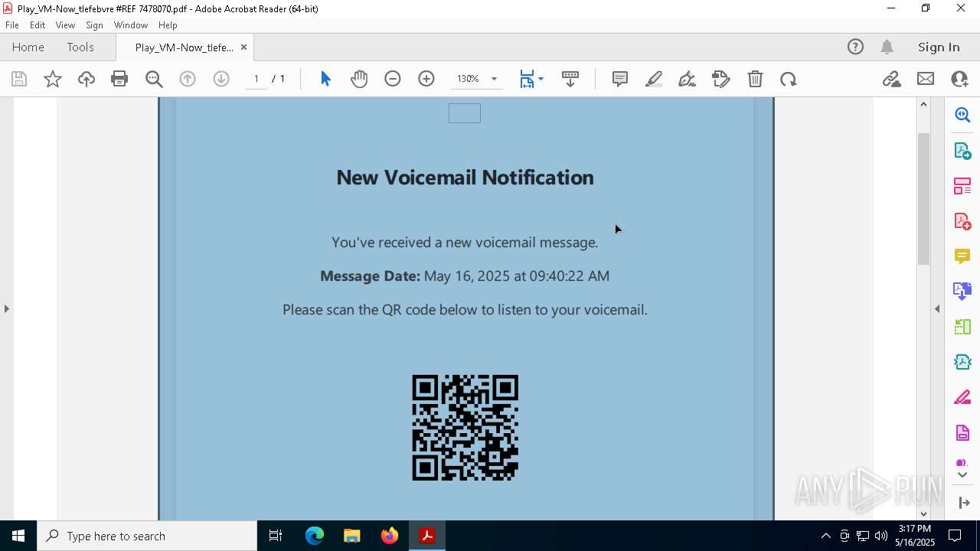Viewport: 980px width, 551px height.
Task: Open Organize Pages tool in right pane
Action: [962, 186]
